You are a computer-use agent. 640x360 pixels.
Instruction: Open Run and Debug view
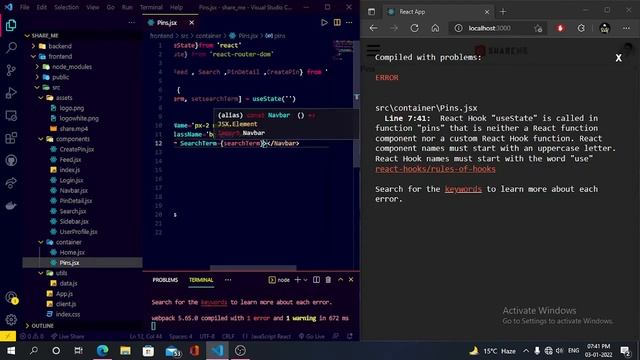click(11, 93)
